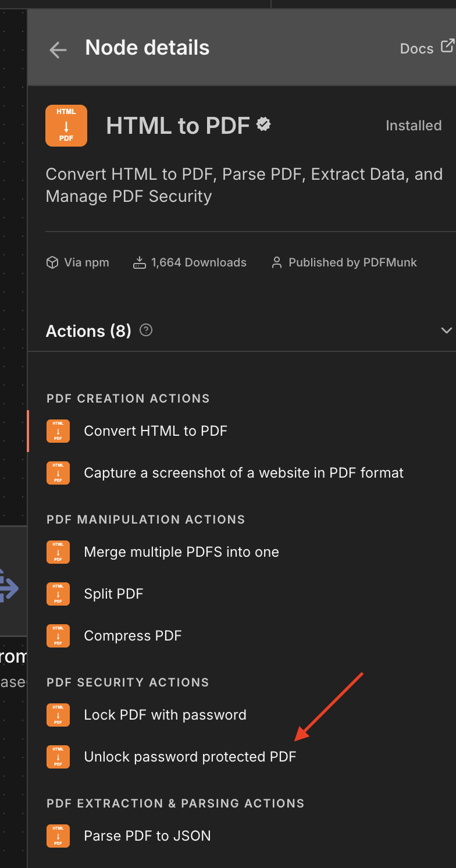Click the icon next to Split PDF
The height and width of the screenshot is (868, 456).
[x=58, y=594]
